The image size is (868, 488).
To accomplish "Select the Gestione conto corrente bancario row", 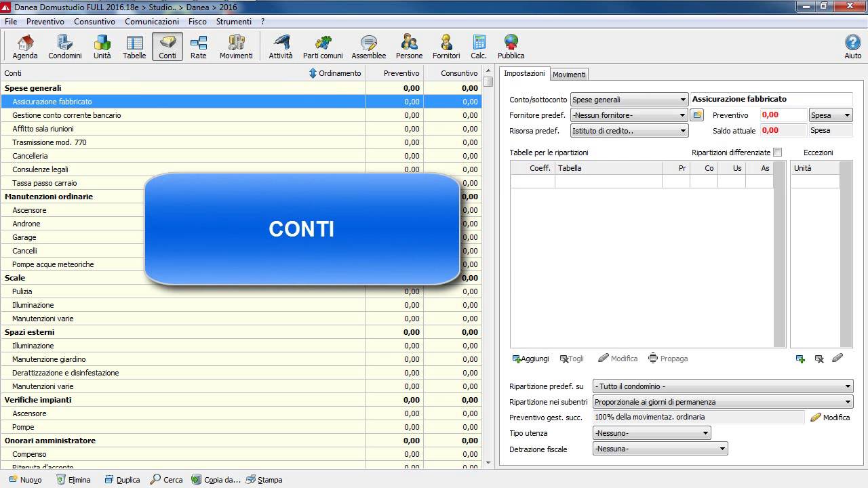I will (x=241, y=115).
